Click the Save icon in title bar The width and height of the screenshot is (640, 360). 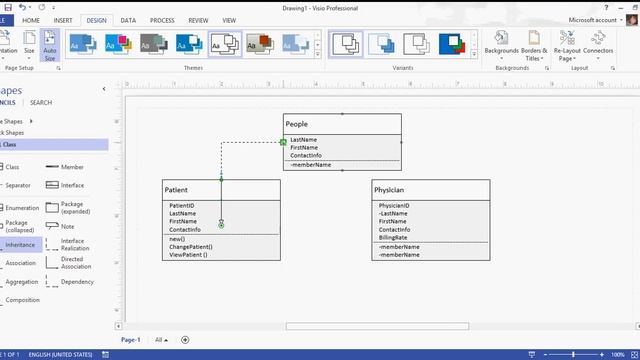[8, 7]
